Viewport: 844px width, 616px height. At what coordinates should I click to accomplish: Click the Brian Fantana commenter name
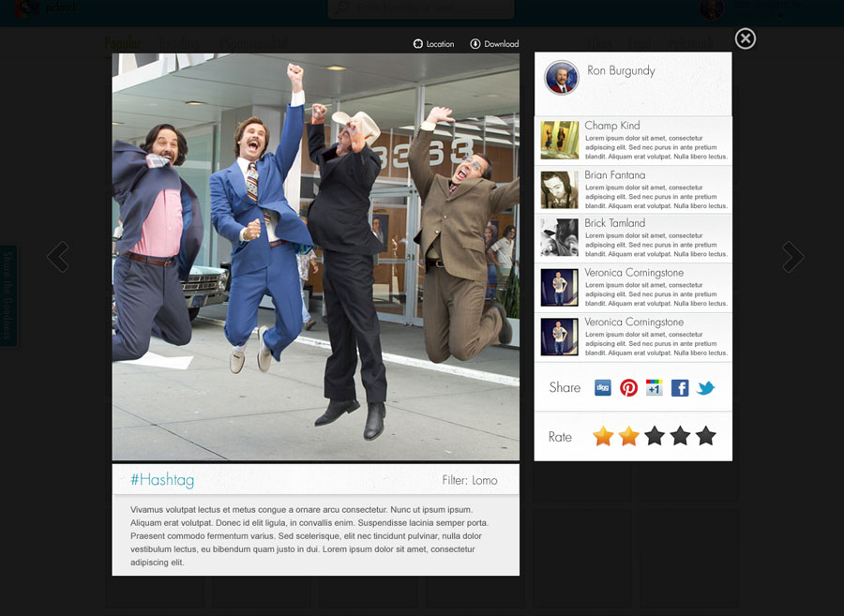click(x=614, y=174)
